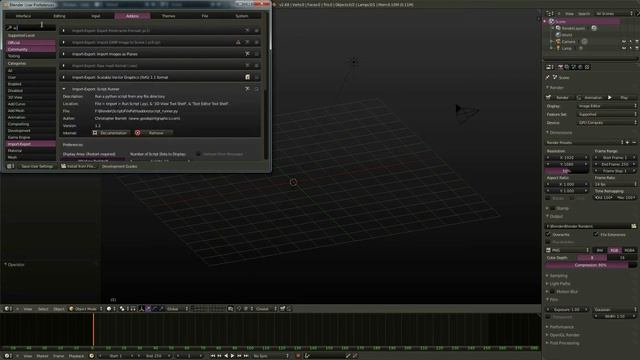Toggle the Overwrite checkbox in Output
Image resolution: width=640 pixels, height=360 pixels.
(x=548, y=234)
